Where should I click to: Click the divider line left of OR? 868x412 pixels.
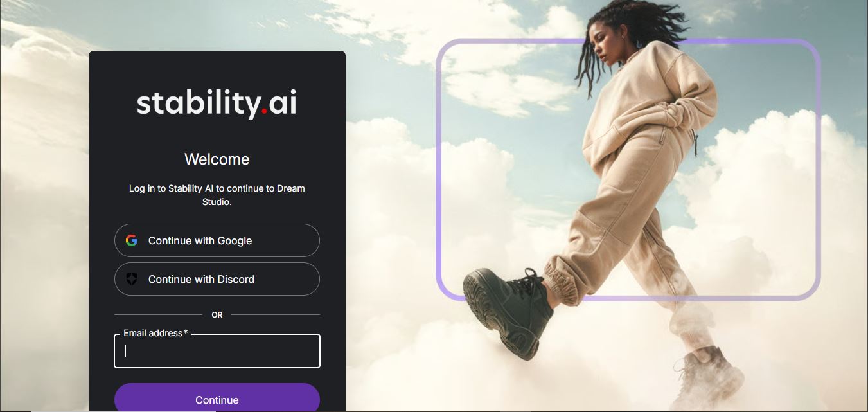[159, 315]
